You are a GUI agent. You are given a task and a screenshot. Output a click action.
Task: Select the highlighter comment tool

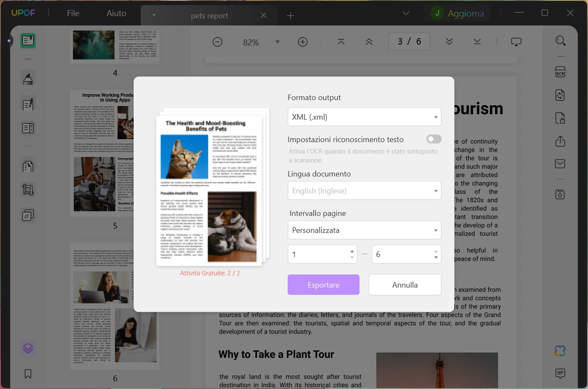(28, 79)
